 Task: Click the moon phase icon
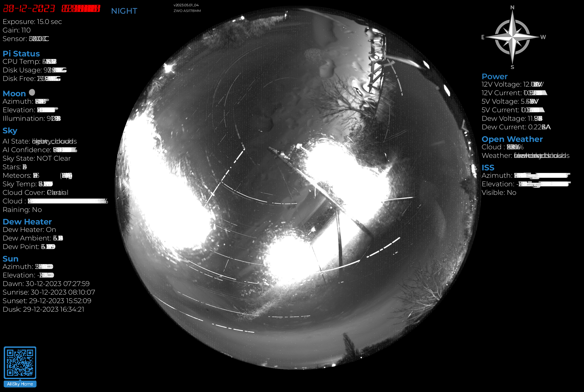point(32,92)
